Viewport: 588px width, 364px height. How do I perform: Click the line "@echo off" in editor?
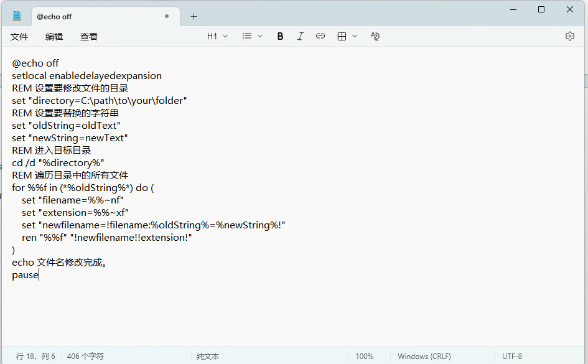pyautogui.click(x=35, y=63)
